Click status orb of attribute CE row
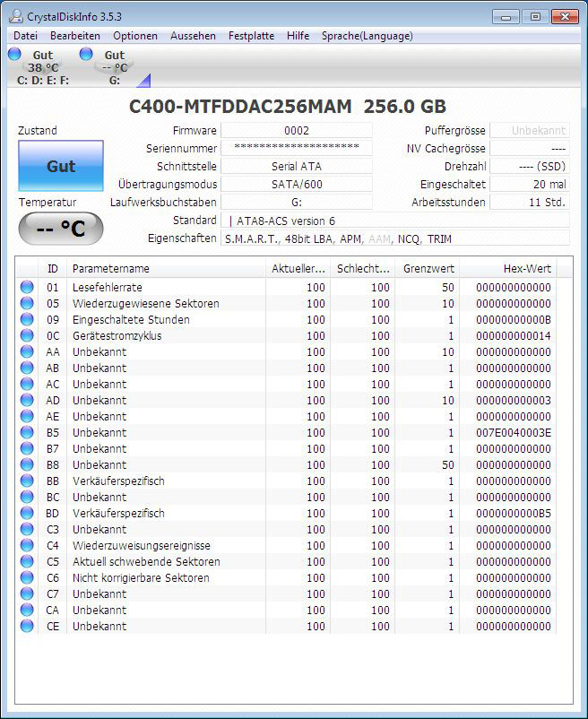The width and height of the screenshot is (588, 719). pos(27,626)
